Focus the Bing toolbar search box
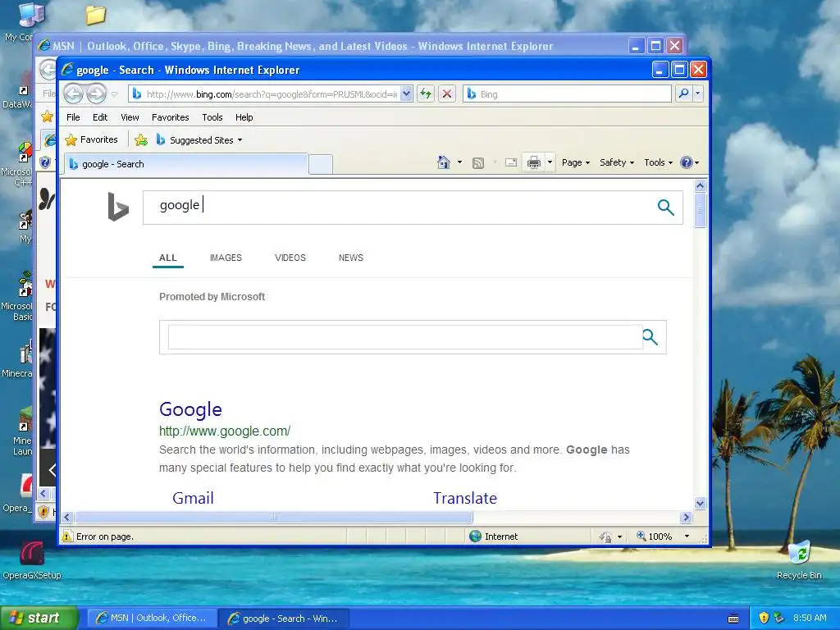840x630 pixels. (x=567, y=94)
